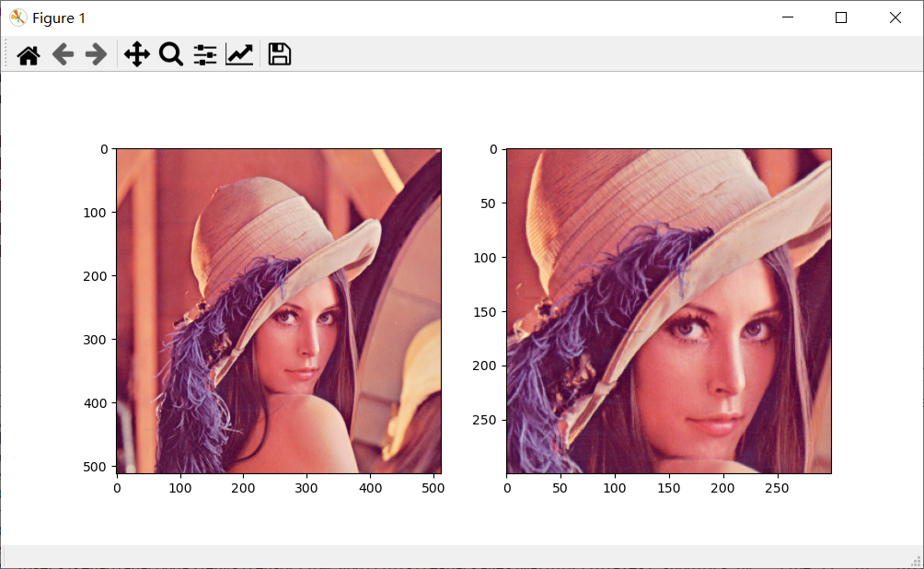Viewport: 924px width, 569px height.
Task: Click the x-axis label "250" on the right plot
Action: [777, 488]
